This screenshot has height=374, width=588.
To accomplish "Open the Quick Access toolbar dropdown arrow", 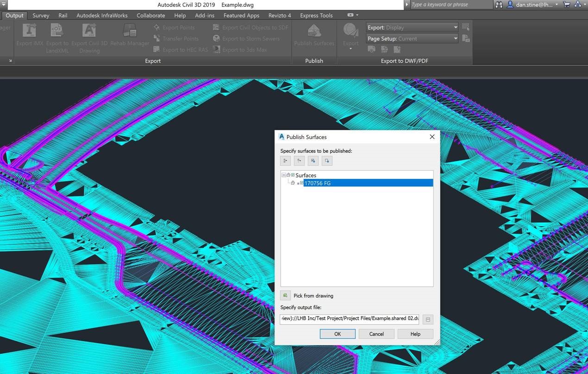I will [x=3, y=4].
